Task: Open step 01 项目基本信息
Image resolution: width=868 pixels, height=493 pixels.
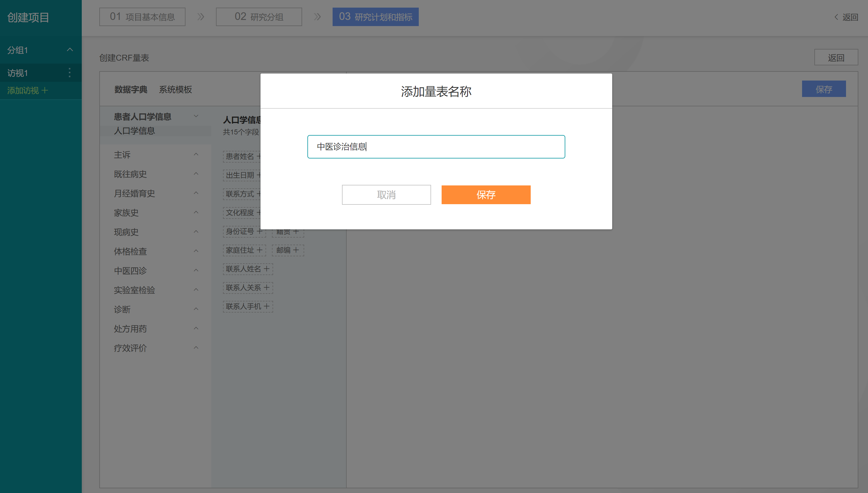Action: 142,17
